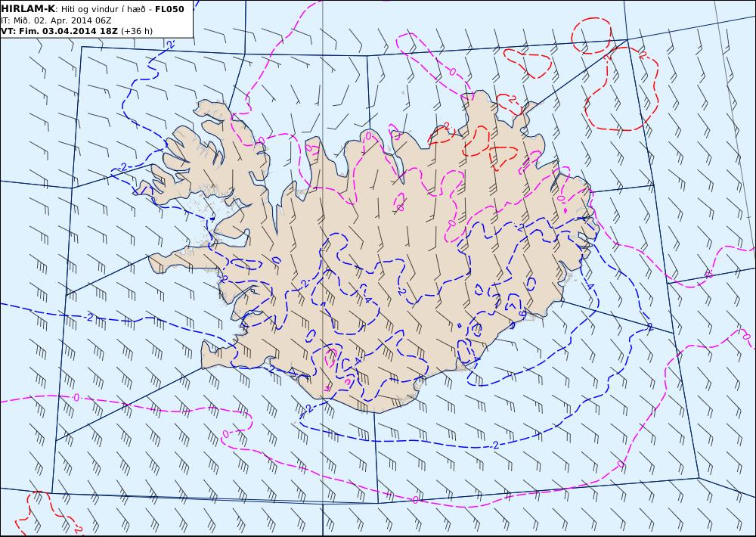This screenshot has height=537, width=756.
Task: Click the HIRLAM-K model name in title box
Action: tap(28, 9)
